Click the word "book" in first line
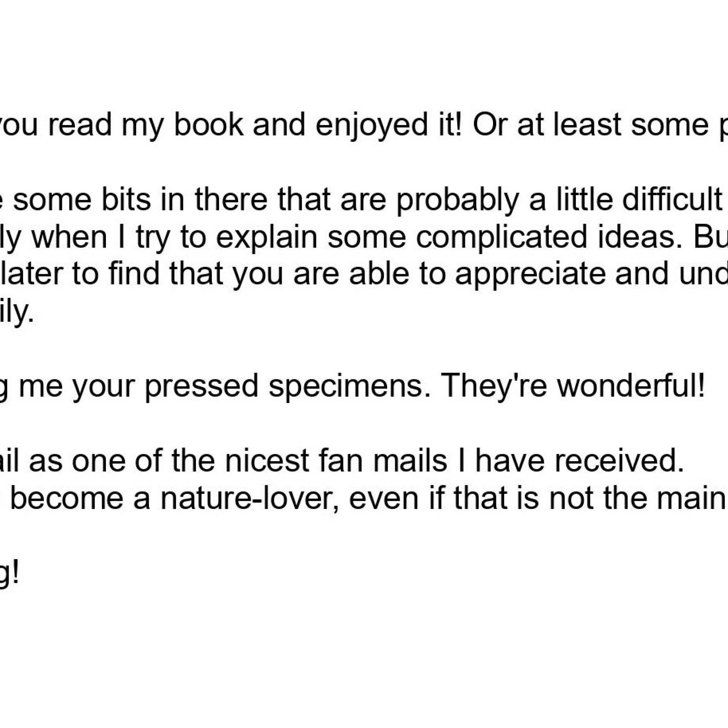Screen dimensions: 728x728 click(x=208, y=125)
